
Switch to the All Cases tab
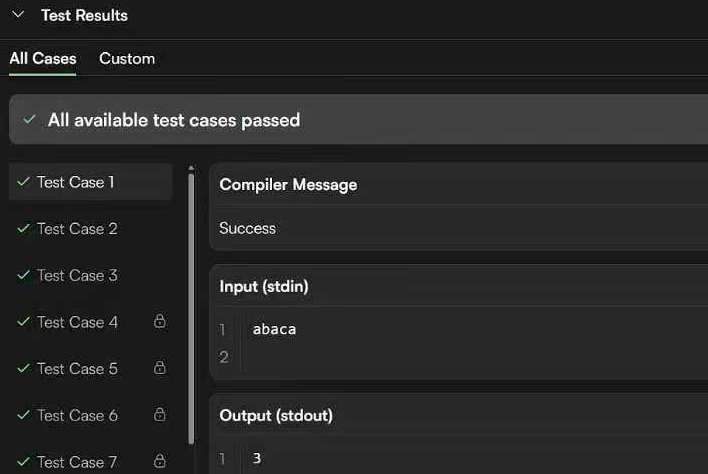pos(43,59)
